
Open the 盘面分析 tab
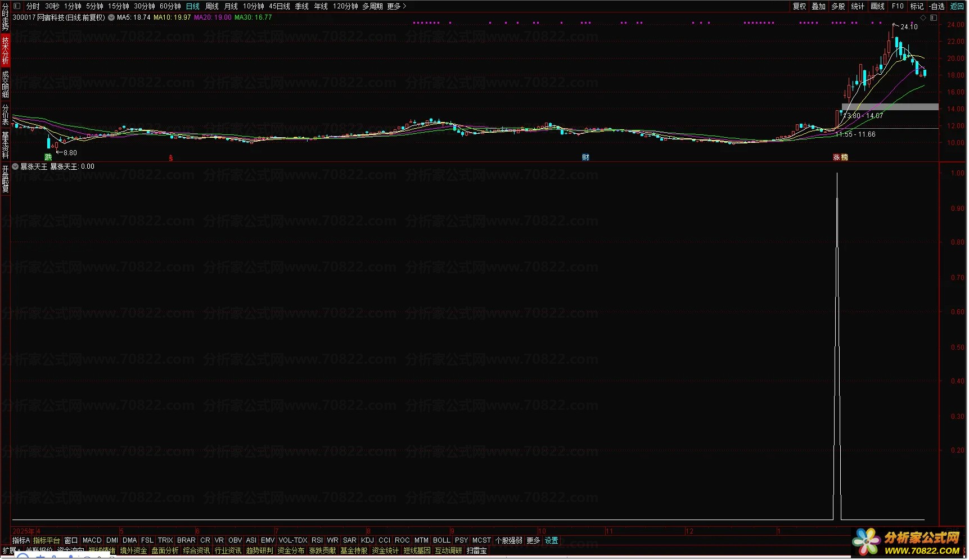click(x=165, y=551)
